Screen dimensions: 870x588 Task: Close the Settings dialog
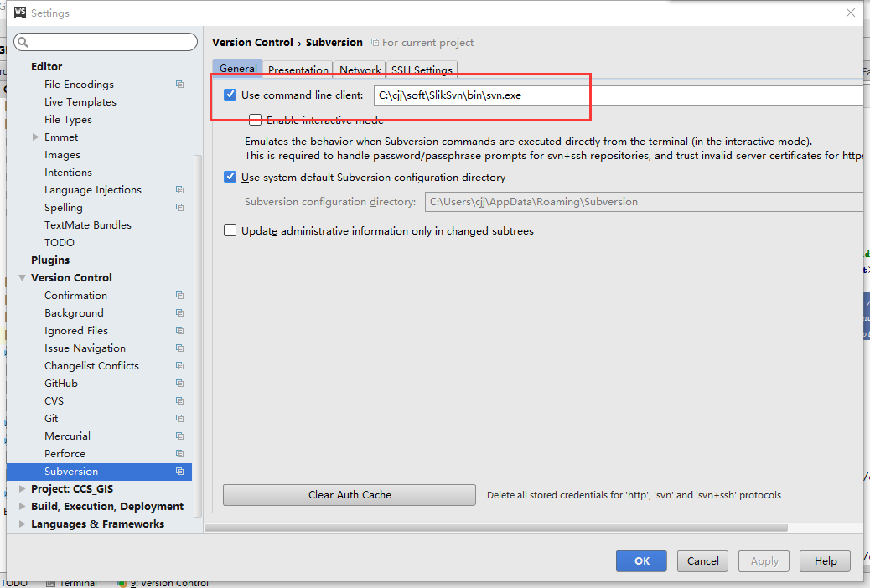pos(851,13)
